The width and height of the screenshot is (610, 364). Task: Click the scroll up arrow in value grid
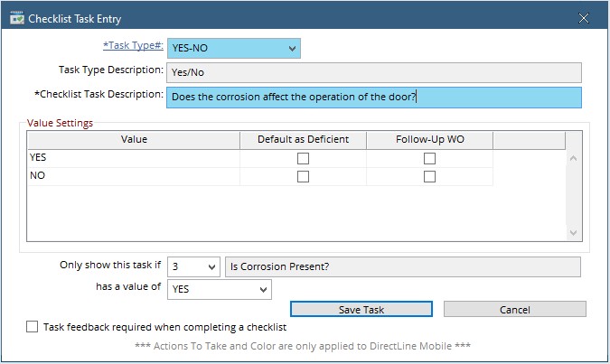pos(573,159)
